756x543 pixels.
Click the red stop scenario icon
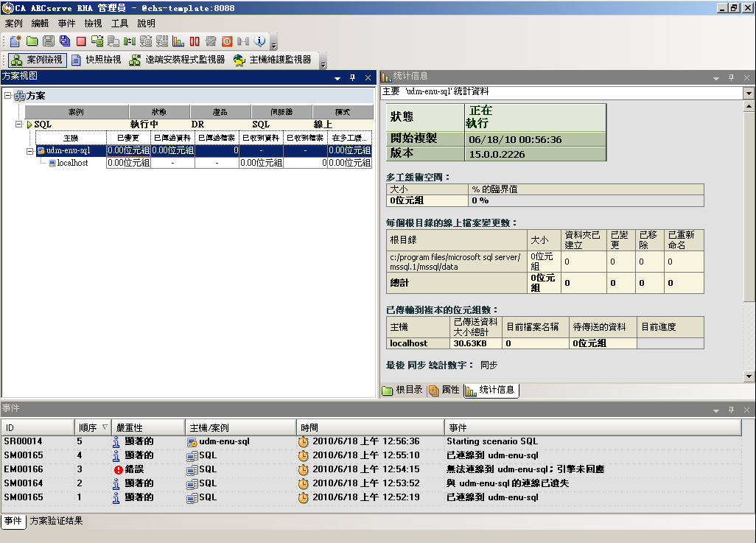point(81,41)
